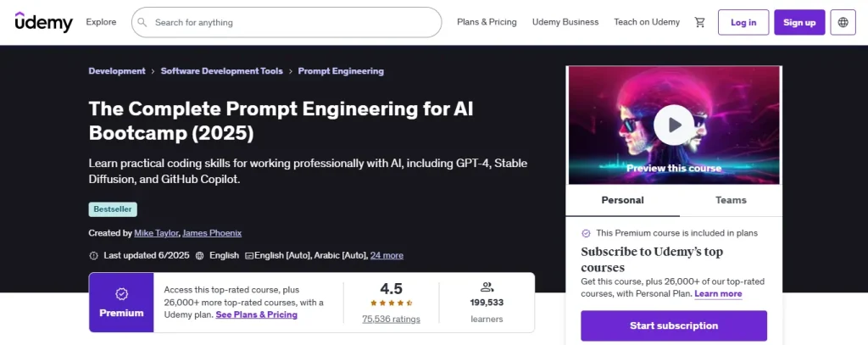Click the Log in button
868x345 pixels.
point(743,22)
